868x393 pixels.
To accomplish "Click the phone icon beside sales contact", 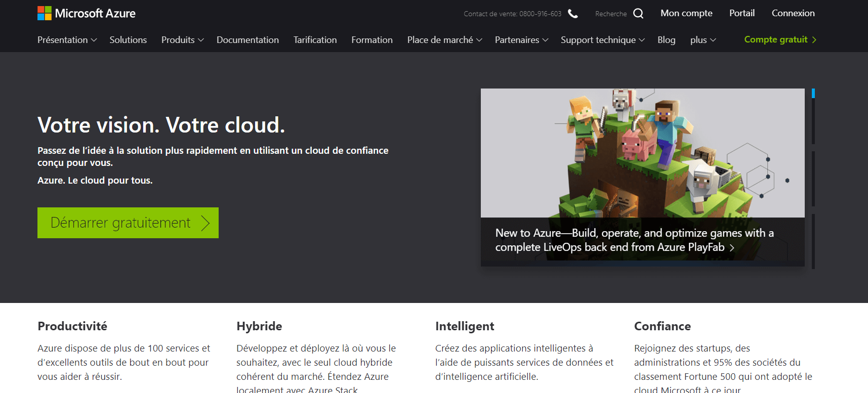I will pos(573,14).
